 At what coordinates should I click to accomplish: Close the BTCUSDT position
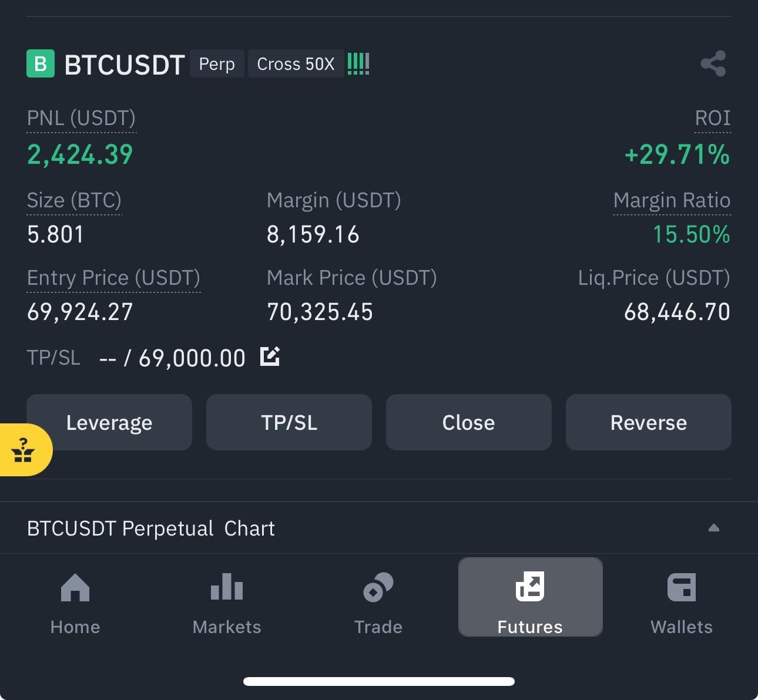click(469, 422)
